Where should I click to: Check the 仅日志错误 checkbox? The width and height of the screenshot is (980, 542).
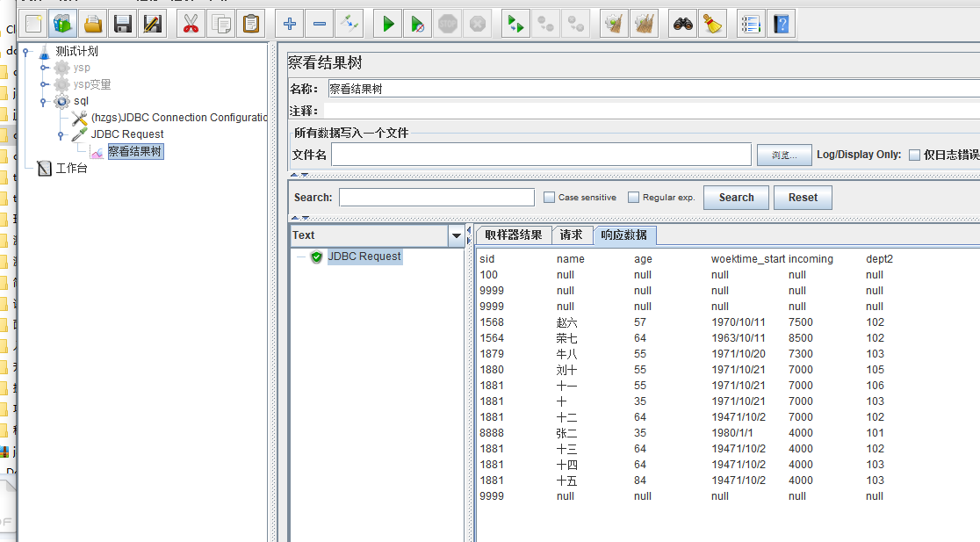[x=914, y=155]
